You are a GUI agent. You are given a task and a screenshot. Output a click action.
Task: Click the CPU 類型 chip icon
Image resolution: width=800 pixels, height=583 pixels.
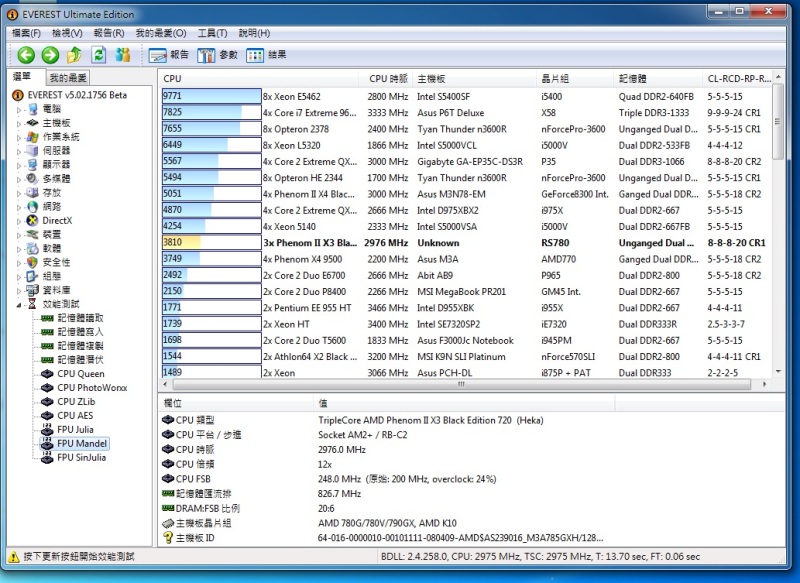coord(168,420)
